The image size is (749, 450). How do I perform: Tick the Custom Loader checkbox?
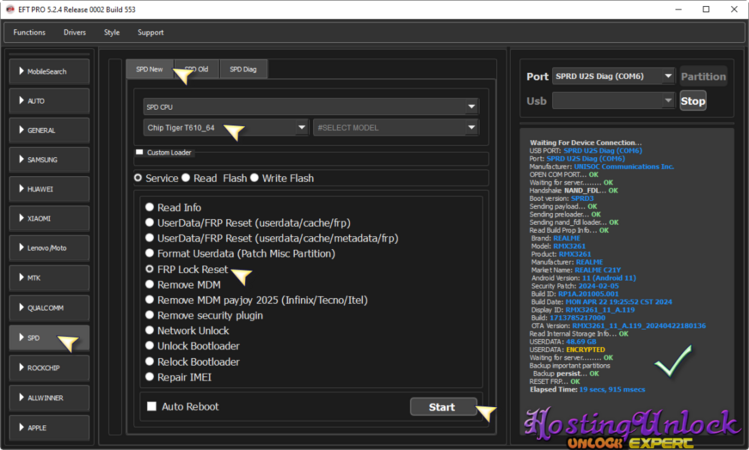tap(140, 153)
